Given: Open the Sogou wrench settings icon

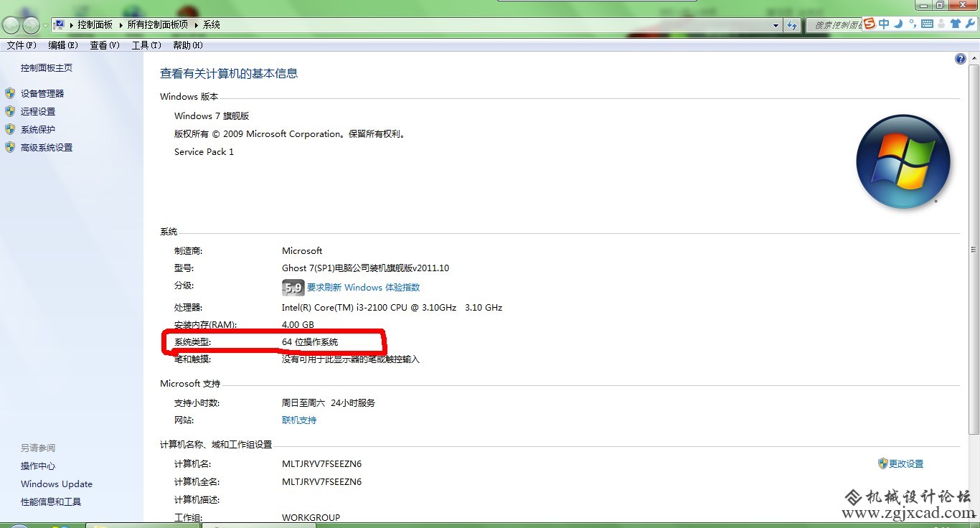Looking at the screenshot, I should [x=969, y=24].
